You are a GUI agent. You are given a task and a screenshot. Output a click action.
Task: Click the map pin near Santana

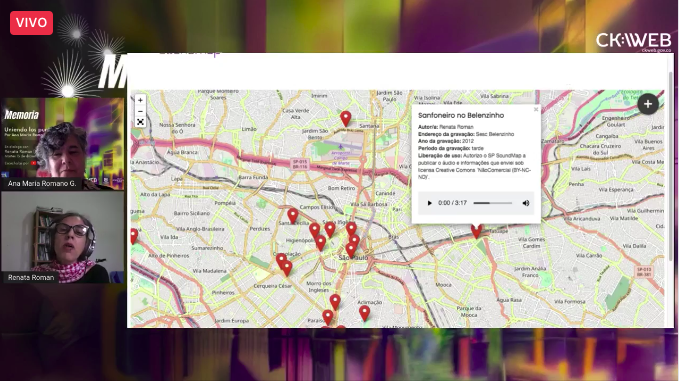coord(346,118)
